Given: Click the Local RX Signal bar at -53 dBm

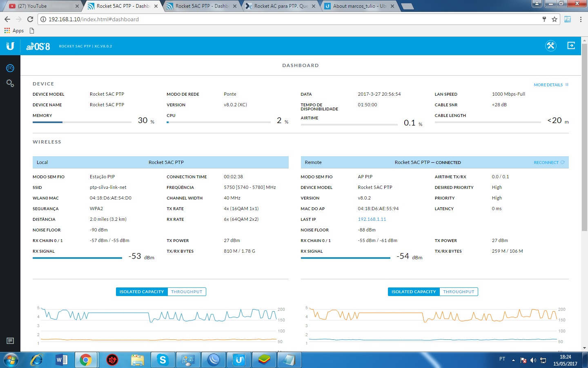Looking at the screenshot, I should [x=77, y=258].
